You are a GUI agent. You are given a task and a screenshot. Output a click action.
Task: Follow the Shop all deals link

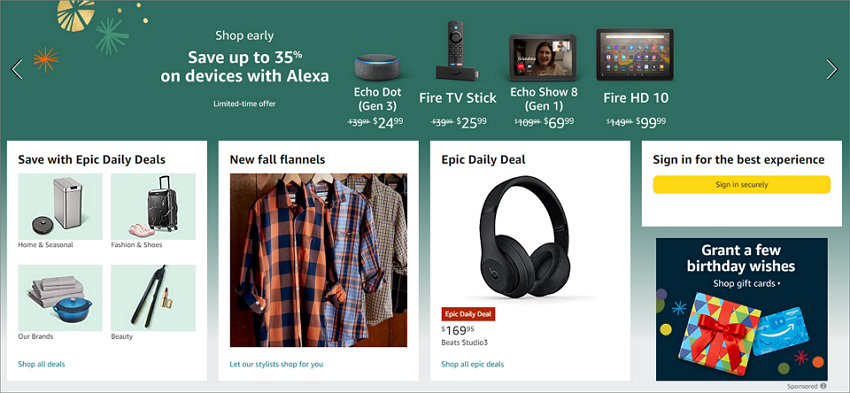(x=41, y=364)
